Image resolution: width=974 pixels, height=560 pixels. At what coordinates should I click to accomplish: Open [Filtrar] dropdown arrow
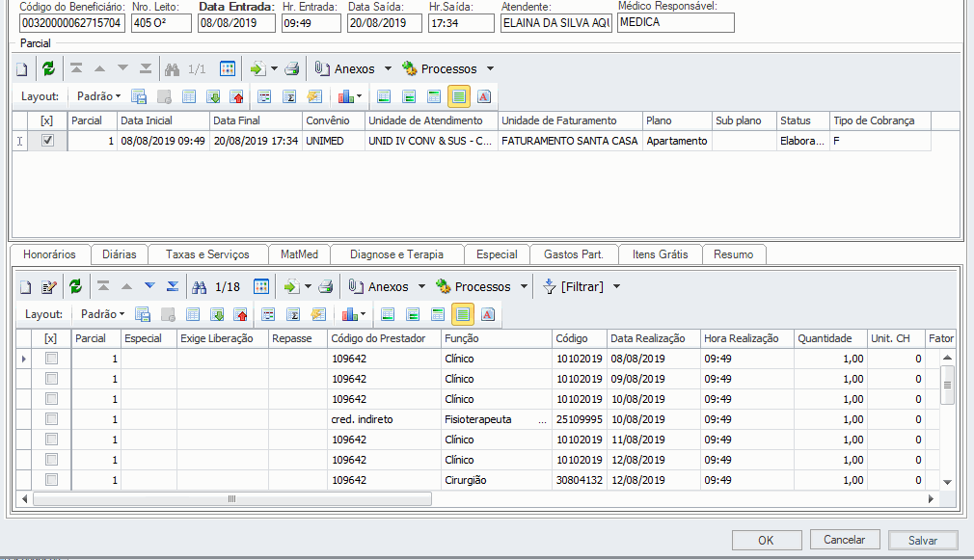(x=617, y=287)
